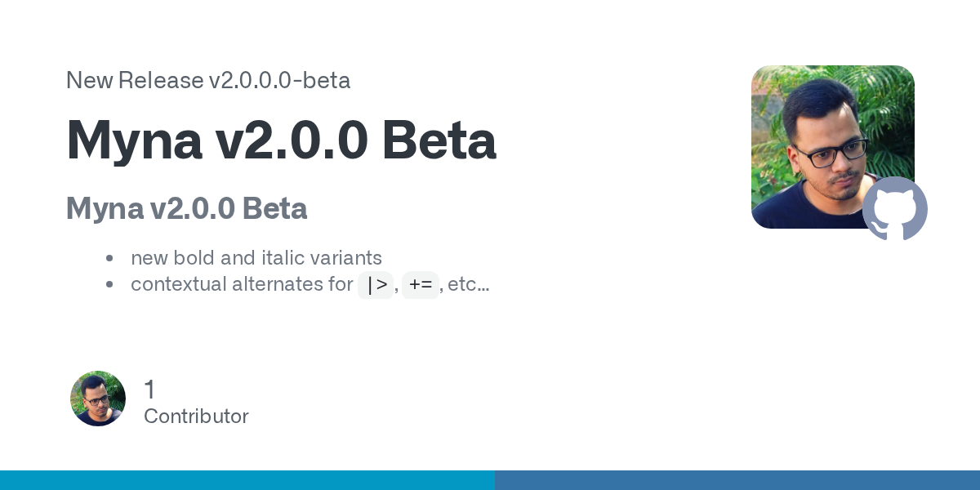Open the "Contributor" label

coord(196,416)
